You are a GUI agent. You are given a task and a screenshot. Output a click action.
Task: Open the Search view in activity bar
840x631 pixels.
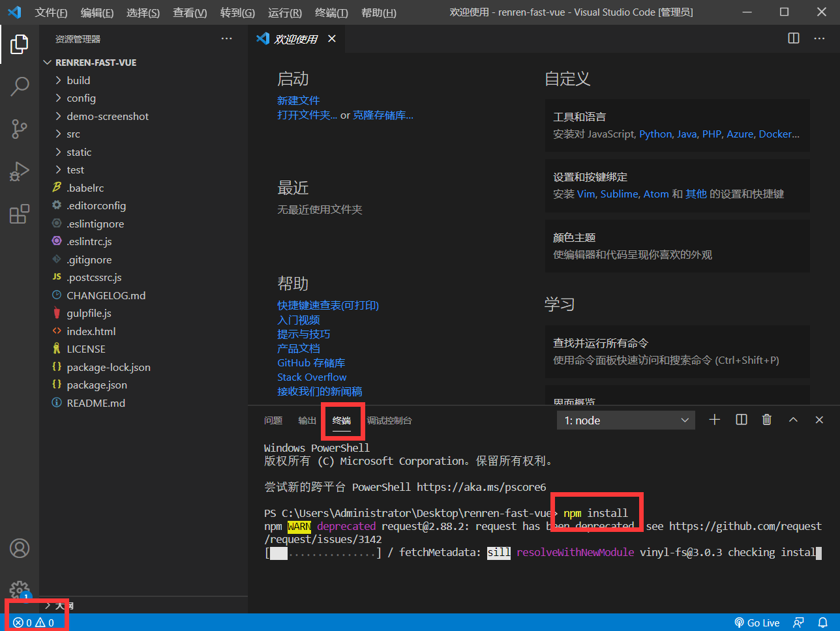point(20,86)
